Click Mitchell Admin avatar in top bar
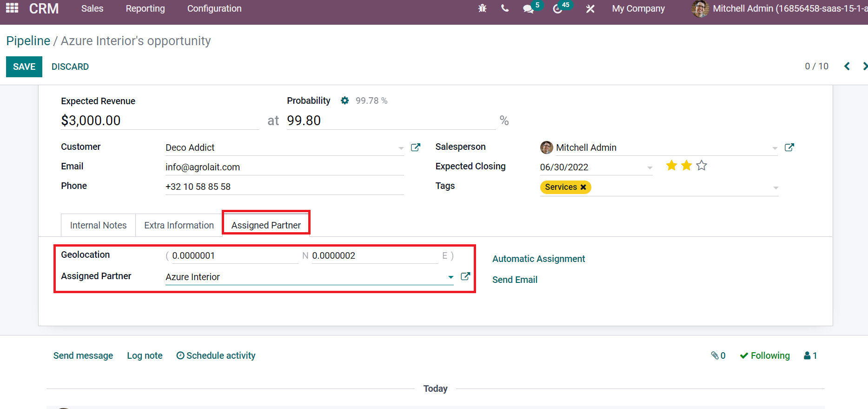 point(700,8)
